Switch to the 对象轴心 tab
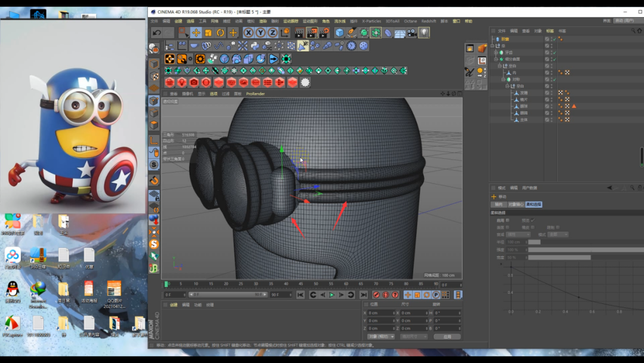This screenshot has height=363, width=644. 516,204
